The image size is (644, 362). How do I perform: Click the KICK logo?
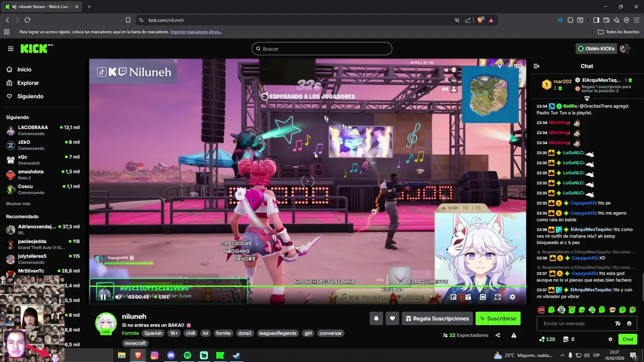click(x=37, y=48)
